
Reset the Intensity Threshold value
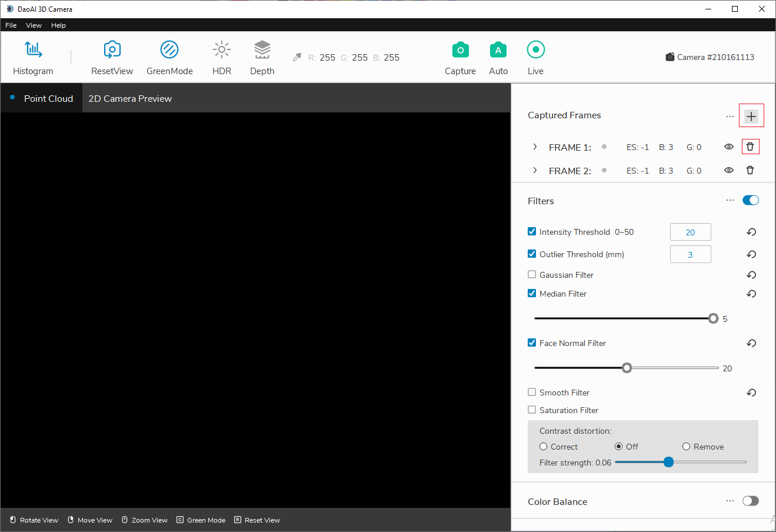point(751,232)
